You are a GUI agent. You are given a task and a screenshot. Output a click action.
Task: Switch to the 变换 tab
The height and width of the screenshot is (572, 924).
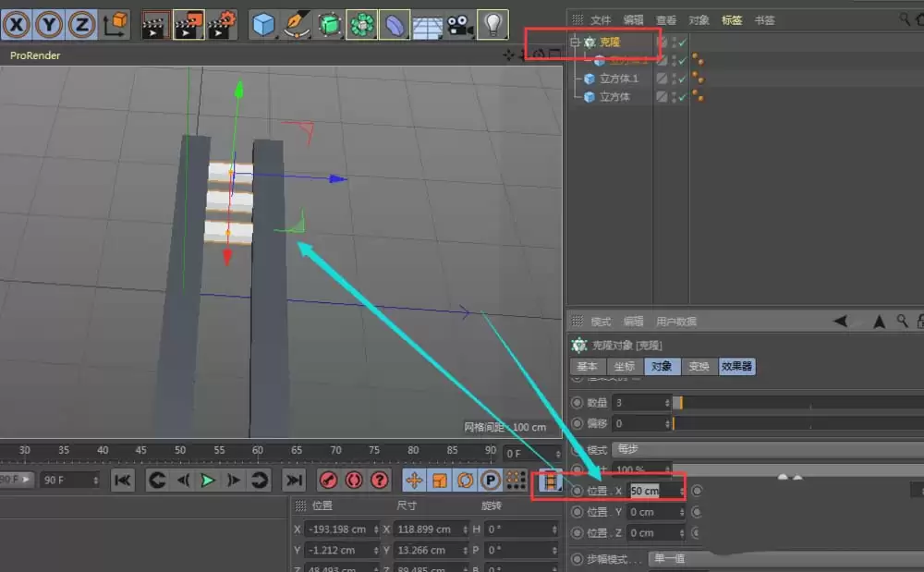[x=699, y=367]
